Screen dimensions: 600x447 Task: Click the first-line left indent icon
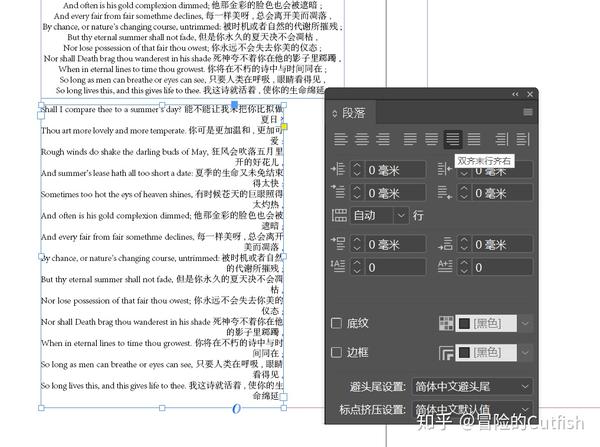click(x=338, y=192)
